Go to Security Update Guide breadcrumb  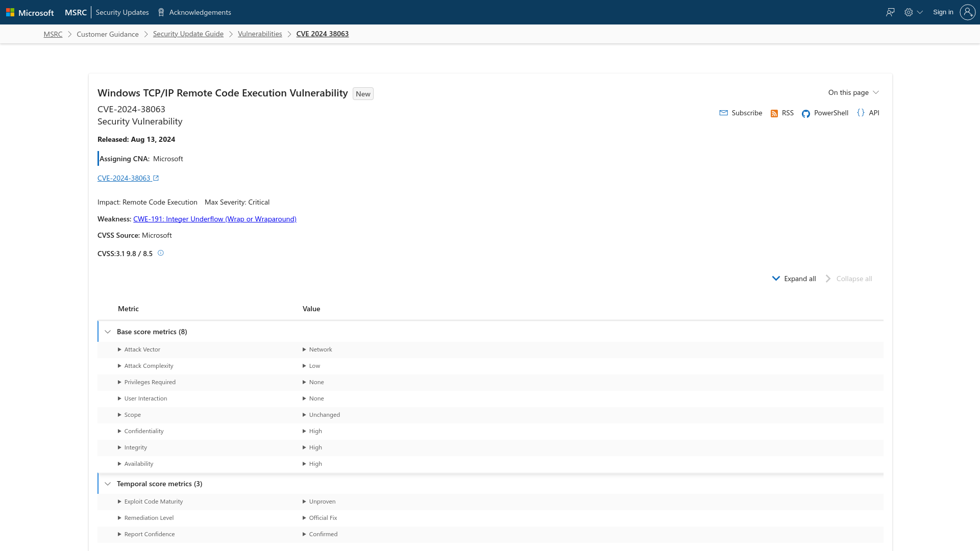(188, 34)
